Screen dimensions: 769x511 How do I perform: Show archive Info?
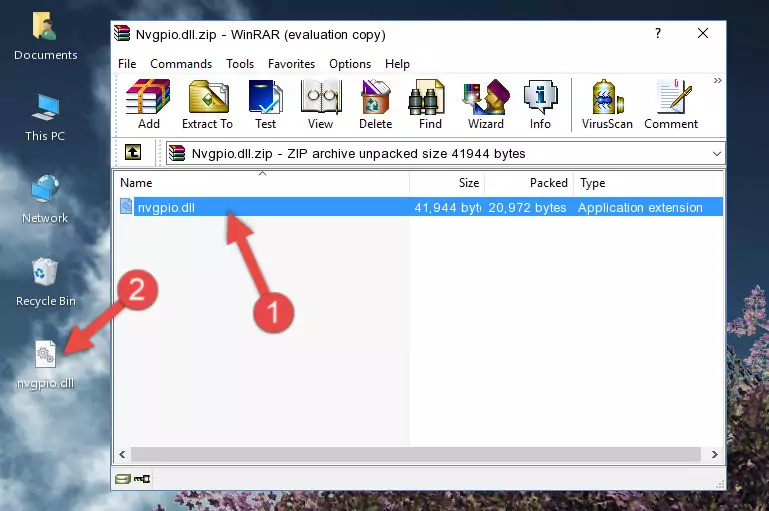coord(540,104)
